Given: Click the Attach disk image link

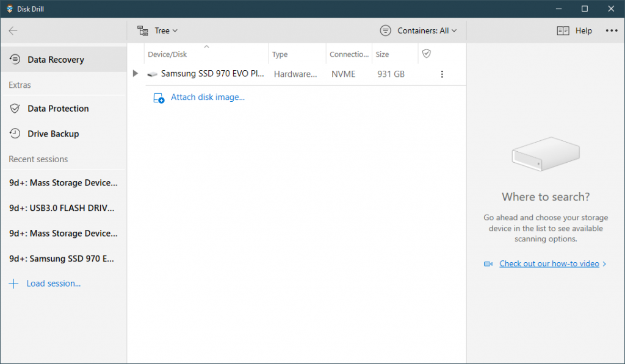Looking at the screenshot, I should tap(208, 97).
